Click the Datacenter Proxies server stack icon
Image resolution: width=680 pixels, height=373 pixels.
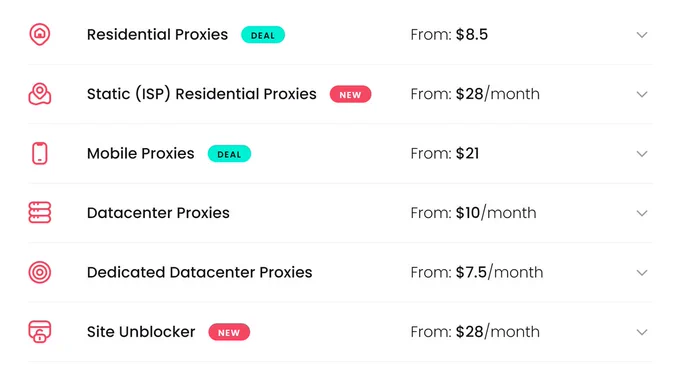39,213
